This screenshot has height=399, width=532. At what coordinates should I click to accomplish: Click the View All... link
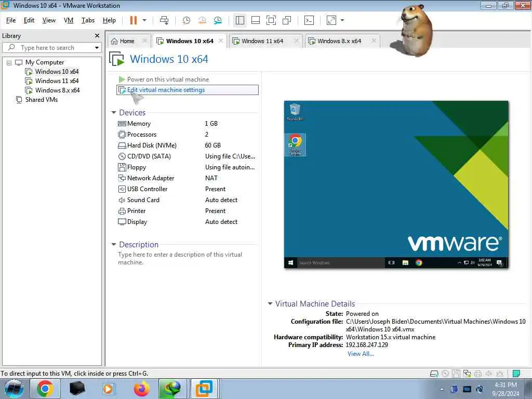click(361, 354)
